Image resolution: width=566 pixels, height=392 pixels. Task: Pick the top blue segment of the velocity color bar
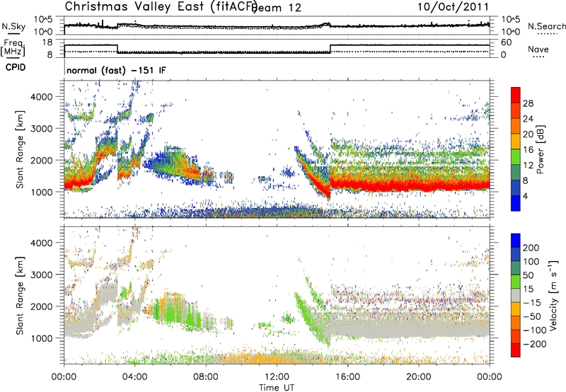[x=516, y=241]
